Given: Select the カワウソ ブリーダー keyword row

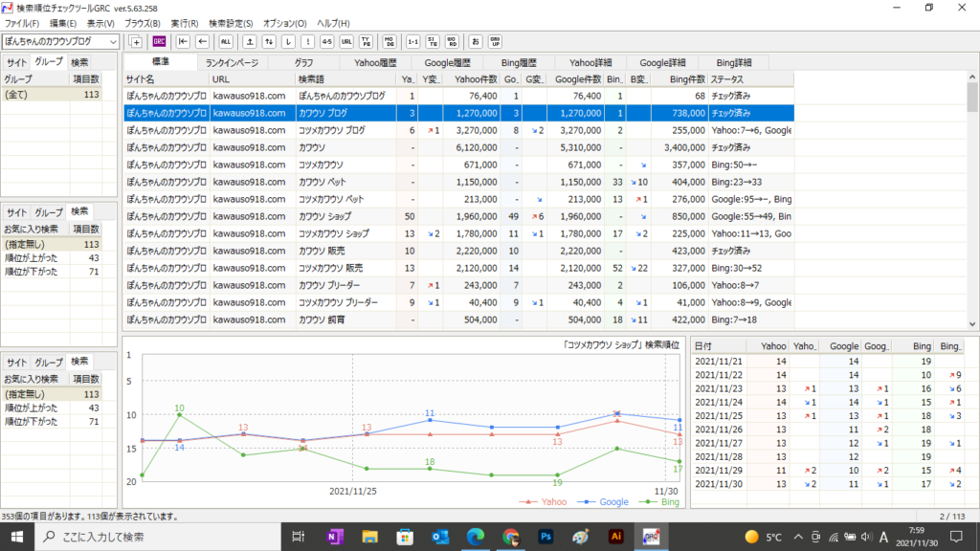Looking at the screenshot, I should point(458,285).
